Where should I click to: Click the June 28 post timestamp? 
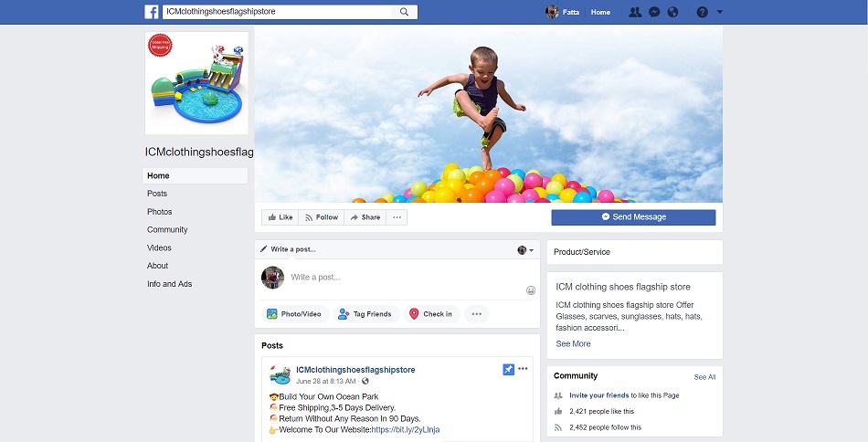[326, 381]
